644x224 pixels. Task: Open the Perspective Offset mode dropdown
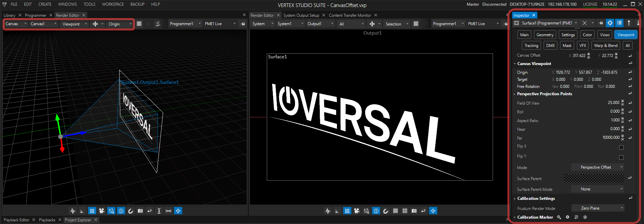click(598, 167)
